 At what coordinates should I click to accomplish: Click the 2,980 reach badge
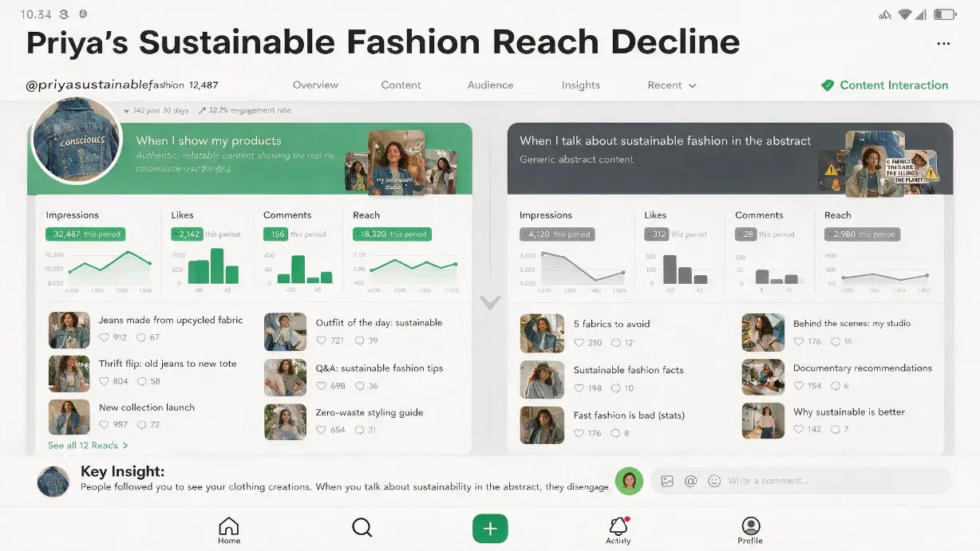tap(863, 234)
